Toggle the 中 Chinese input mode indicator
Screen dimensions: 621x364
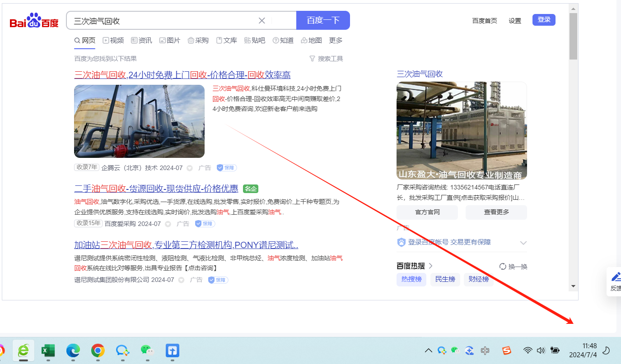tap(485, 350)
